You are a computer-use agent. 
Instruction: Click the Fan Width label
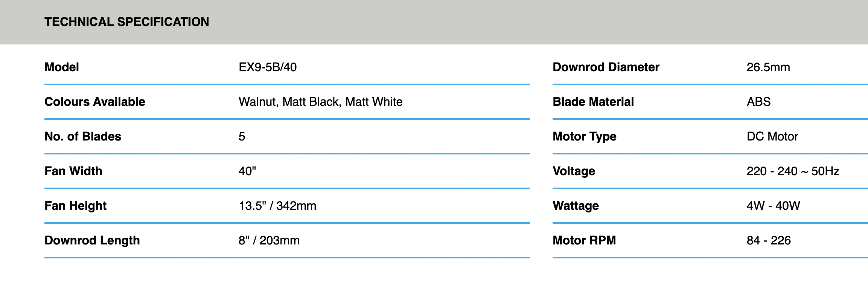[x=73, y=171]
